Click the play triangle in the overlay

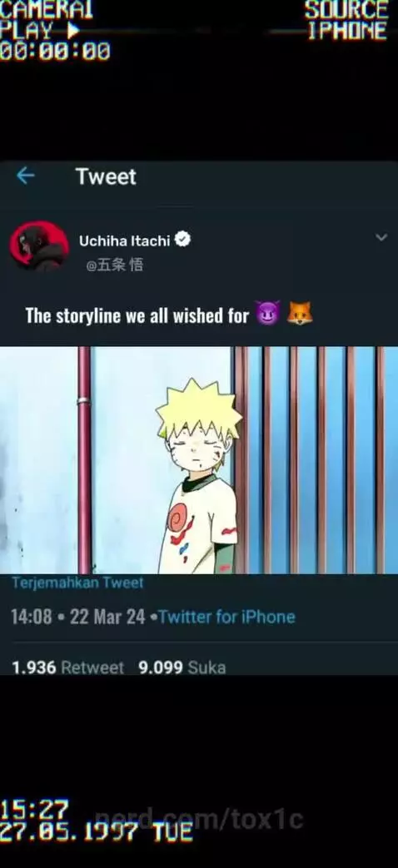72,31
